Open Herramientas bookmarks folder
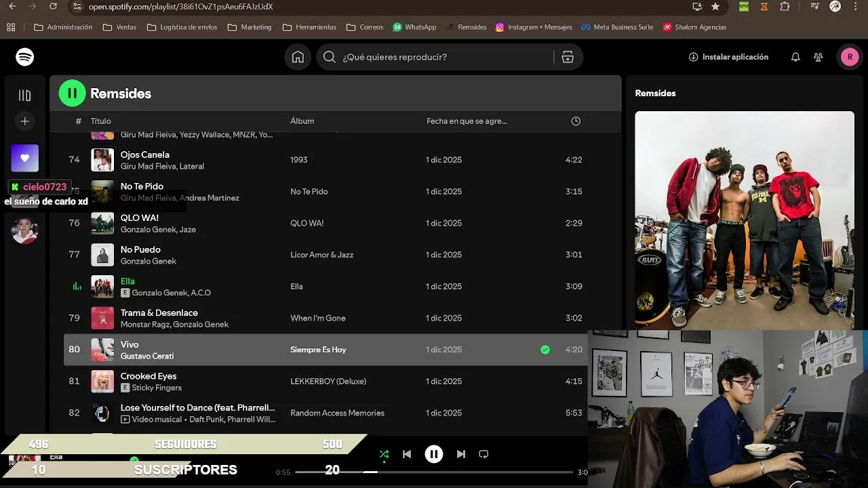868x488 pixels. coord(309,27)
